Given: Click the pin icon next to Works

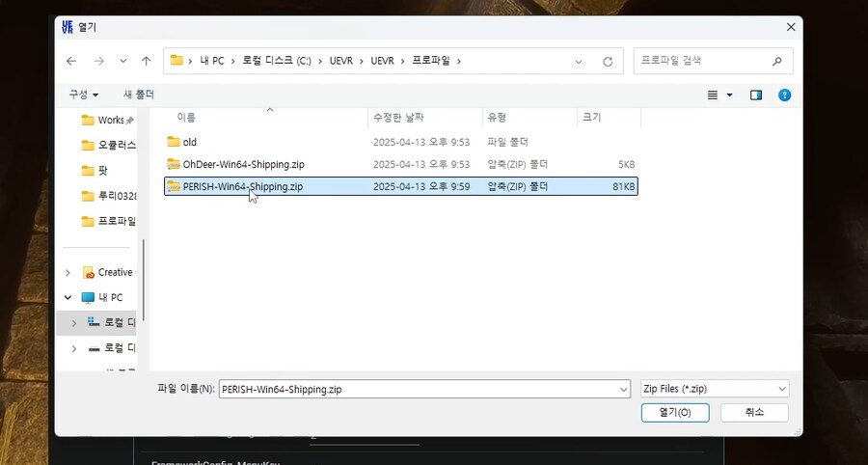Looking at the screenshot, I should coord(129,121).
